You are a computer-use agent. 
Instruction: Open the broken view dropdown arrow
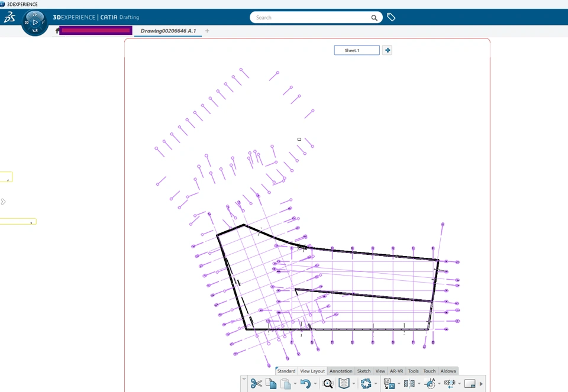pos(459,384)
